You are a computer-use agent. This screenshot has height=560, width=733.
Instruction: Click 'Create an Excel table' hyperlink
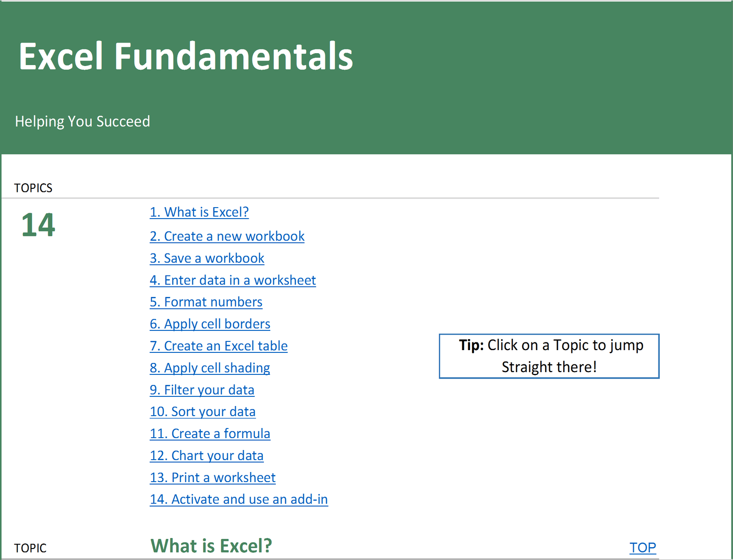pos(219,346)
